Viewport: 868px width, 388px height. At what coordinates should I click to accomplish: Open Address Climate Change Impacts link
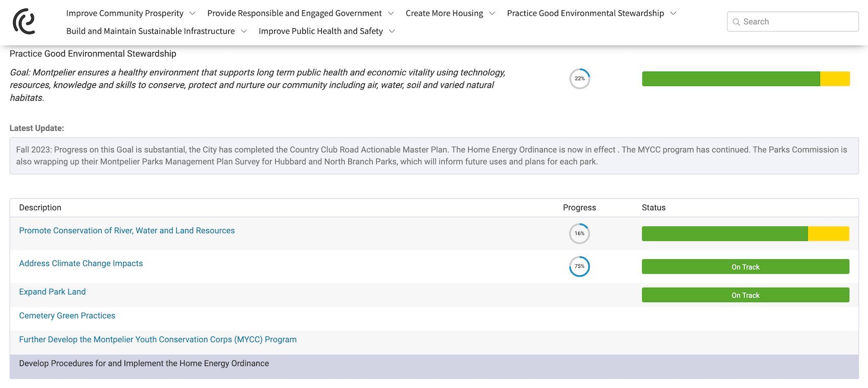point(81,263)
